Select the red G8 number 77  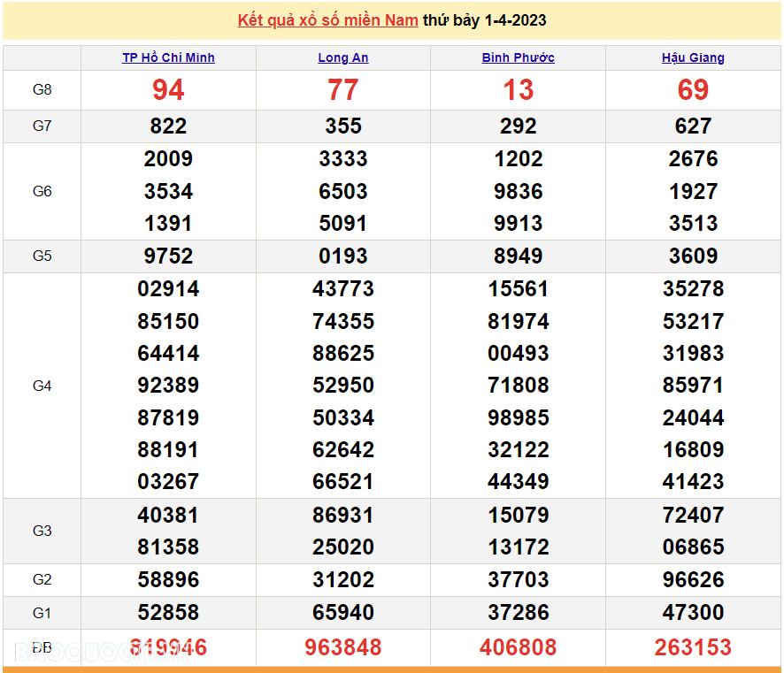pyautogui.click(x=343, y=90)
